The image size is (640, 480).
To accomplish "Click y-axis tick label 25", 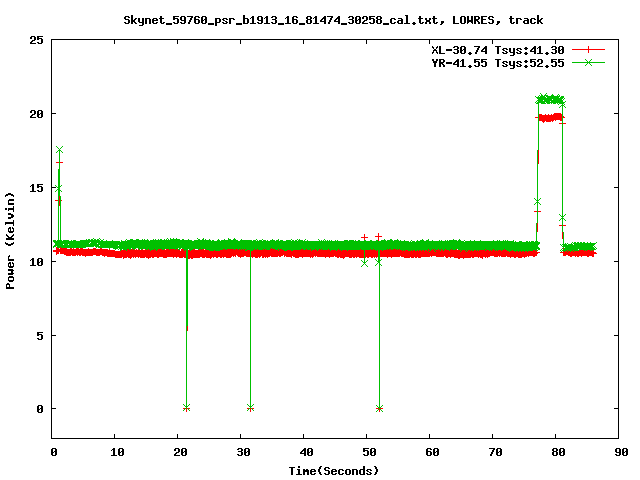I will 36,40.
